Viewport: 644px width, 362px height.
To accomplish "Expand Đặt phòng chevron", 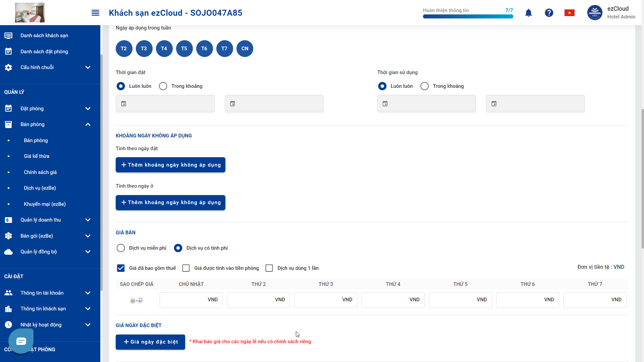I will pos(88,109).
